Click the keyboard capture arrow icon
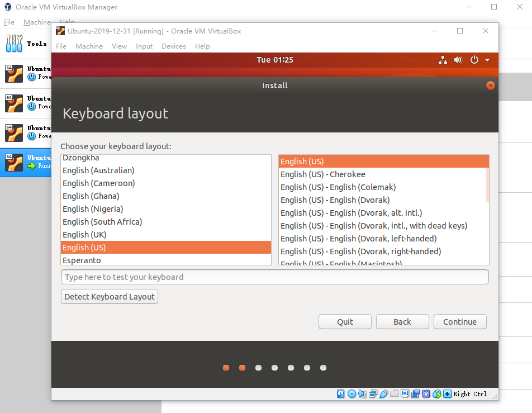Image resolution: width=532 pixels, height=413 pixels. [x=448, y=393]
